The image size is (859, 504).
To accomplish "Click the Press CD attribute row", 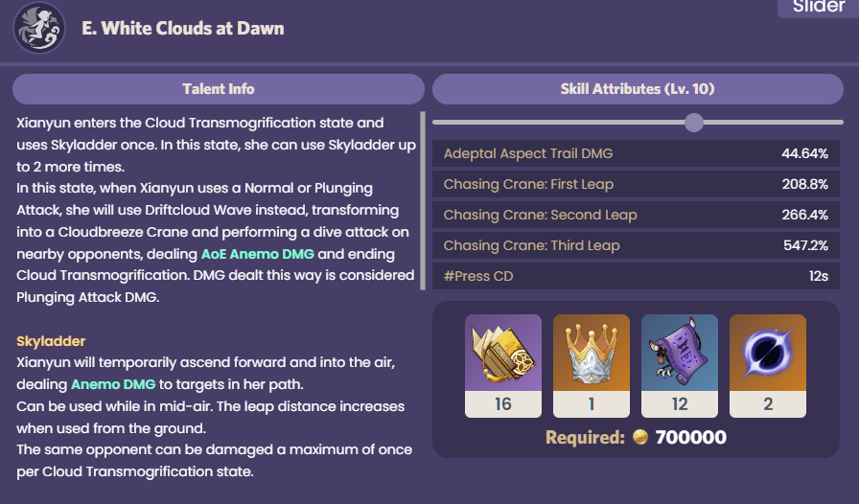I will point(636,276).
